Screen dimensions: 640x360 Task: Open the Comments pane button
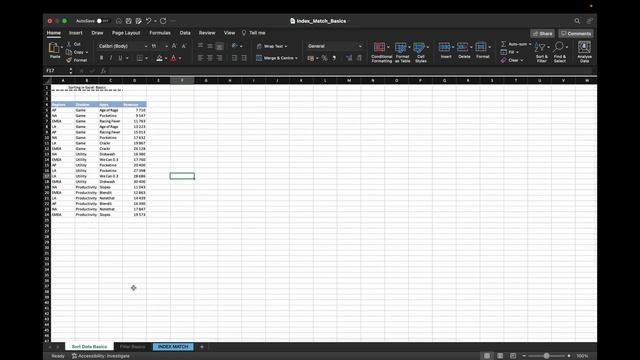(x=576, y=33)
